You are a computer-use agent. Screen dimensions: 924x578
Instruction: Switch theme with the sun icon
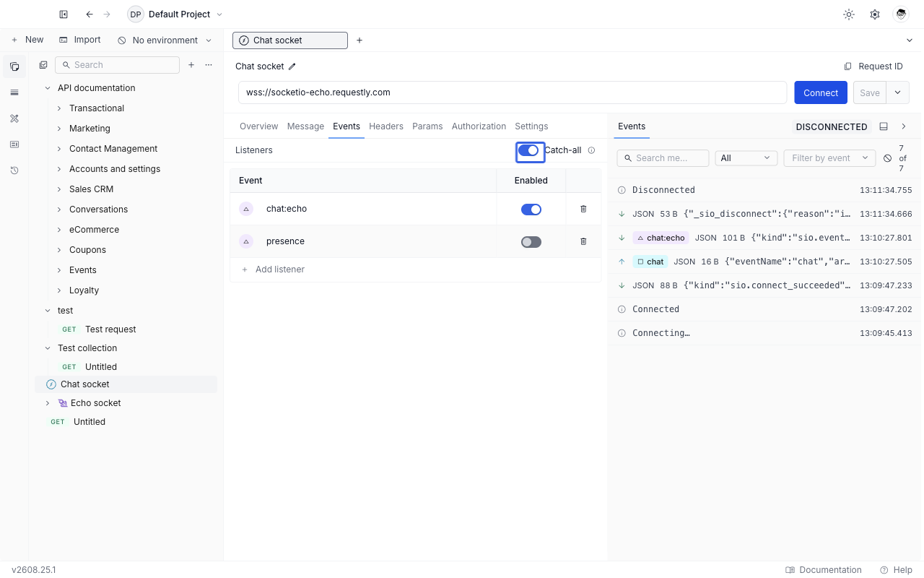tap(849, 14)
